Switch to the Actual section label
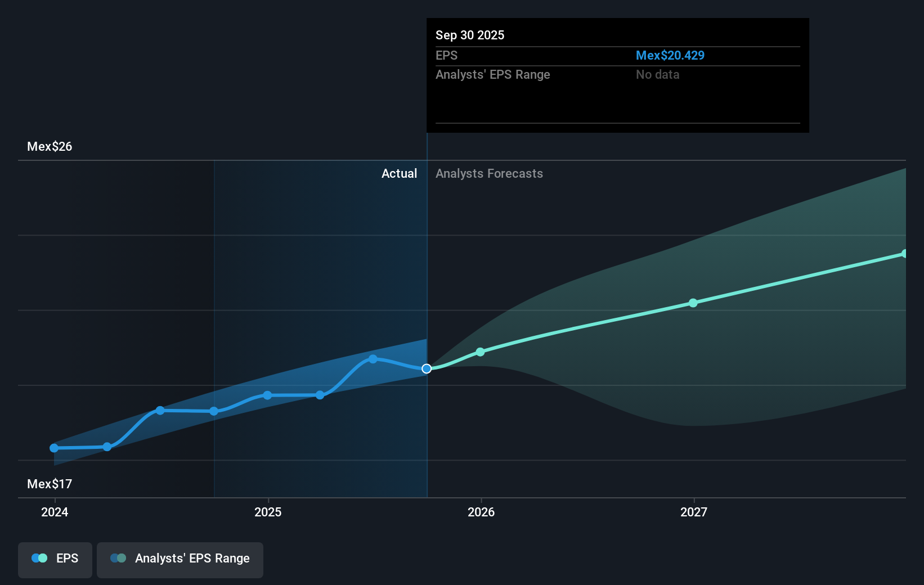 coord(400,173)
